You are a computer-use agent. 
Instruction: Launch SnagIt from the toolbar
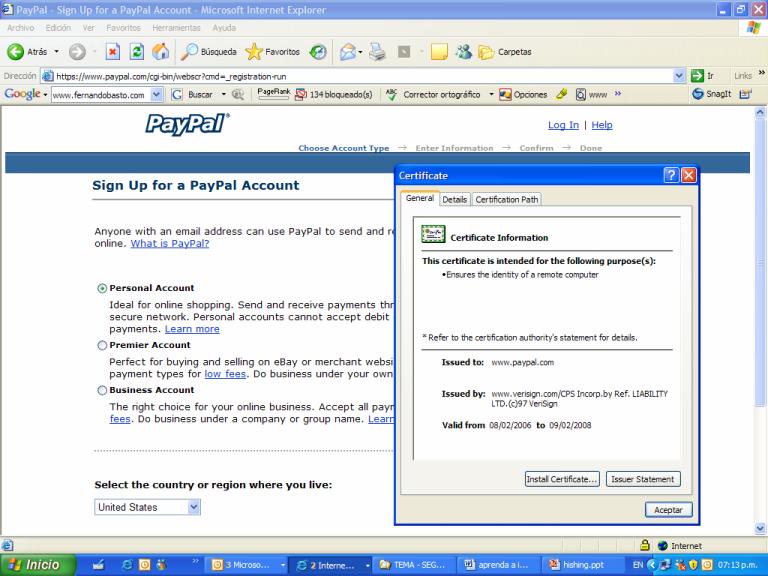point(712,94)
